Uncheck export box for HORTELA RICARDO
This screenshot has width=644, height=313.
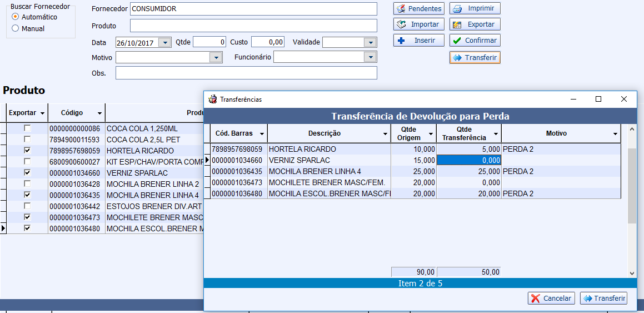pyautogui.click(x=27, y=151)
